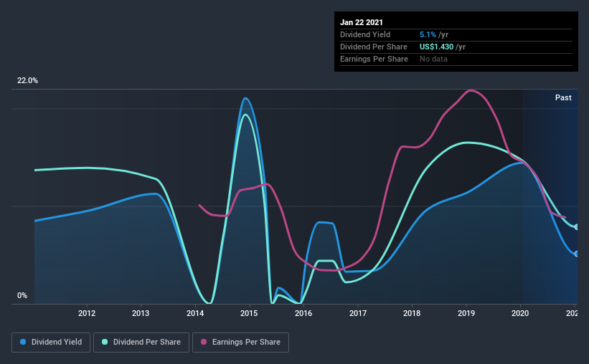Image resolution: width=589 pixels, height=364 pixels.
Task: Click the tooltip Dividend Per Share row label
Action: 373,47
